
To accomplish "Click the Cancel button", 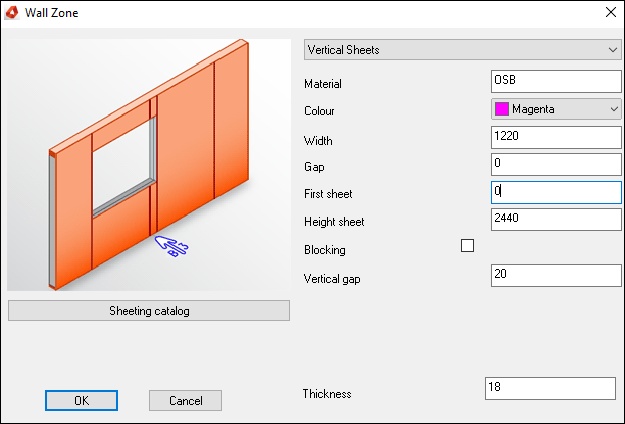I will coord(185,400).
